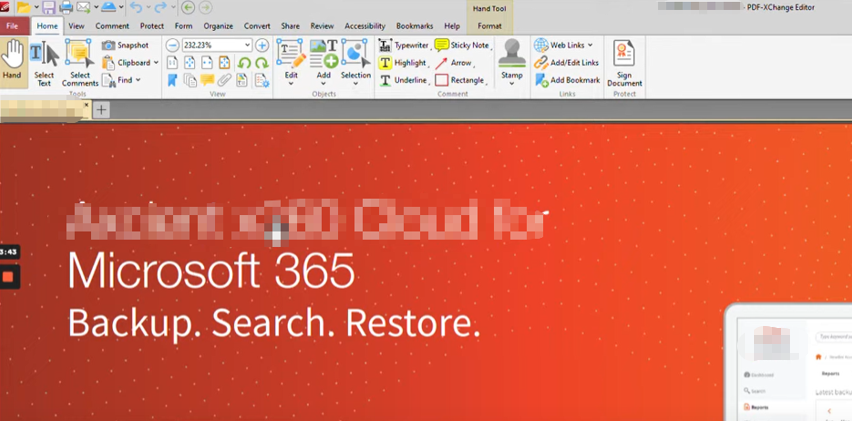Activate the Hand tool
This screenshot has width=852, height=421.
[14, 61]
